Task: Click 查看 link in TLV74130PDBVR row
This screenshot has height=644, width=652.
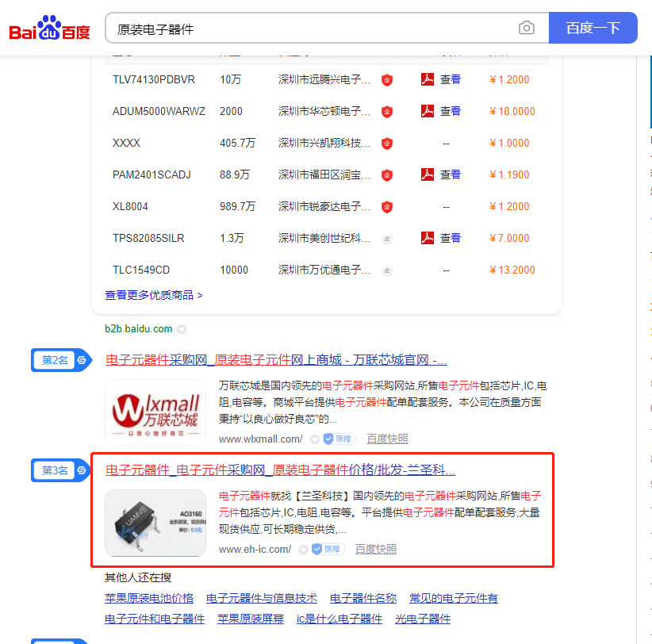Action: (451, 79)
